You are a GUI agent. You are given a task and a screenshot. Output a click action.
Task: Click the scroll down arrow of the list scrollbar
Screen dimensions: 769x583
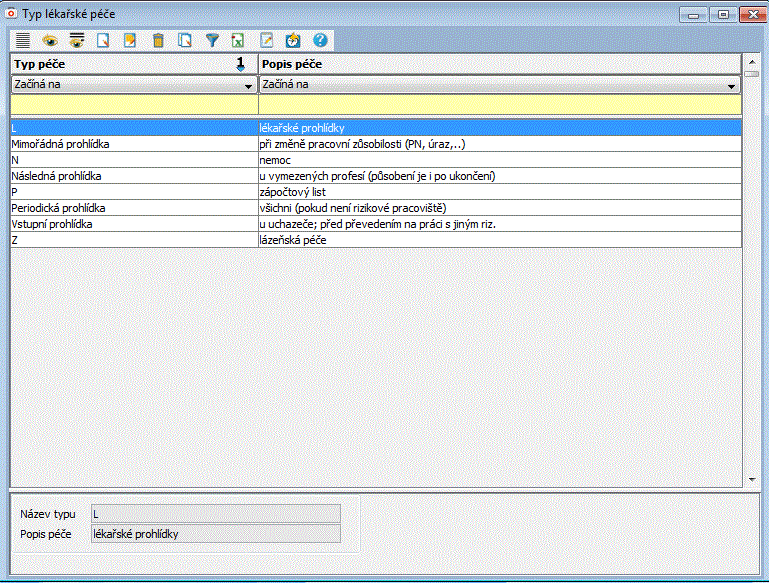[x=752, y=480]
